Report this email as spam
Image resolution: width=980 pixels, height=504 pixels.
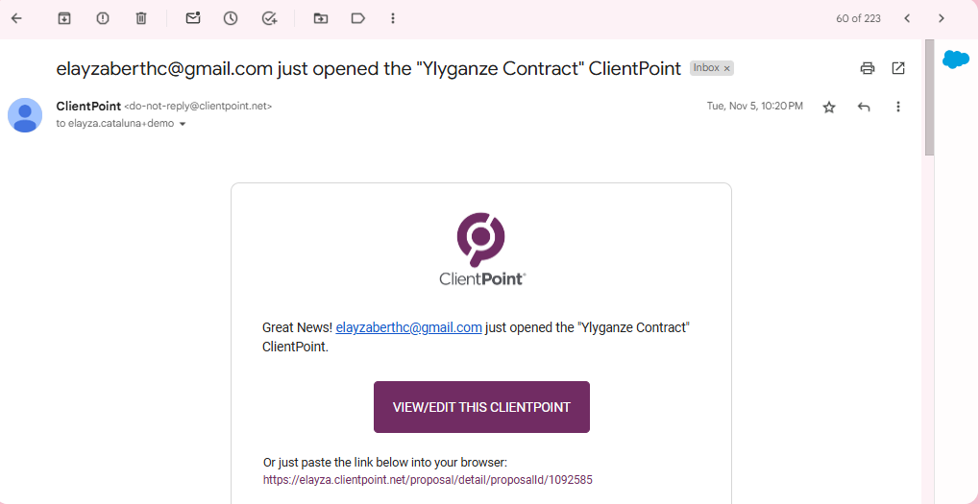click(x=103, y=19)
